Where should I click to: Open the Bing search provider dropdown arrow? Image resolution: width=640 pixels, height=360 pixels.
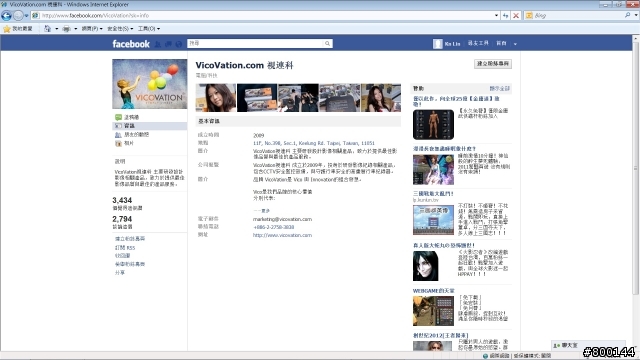[636, 16]
